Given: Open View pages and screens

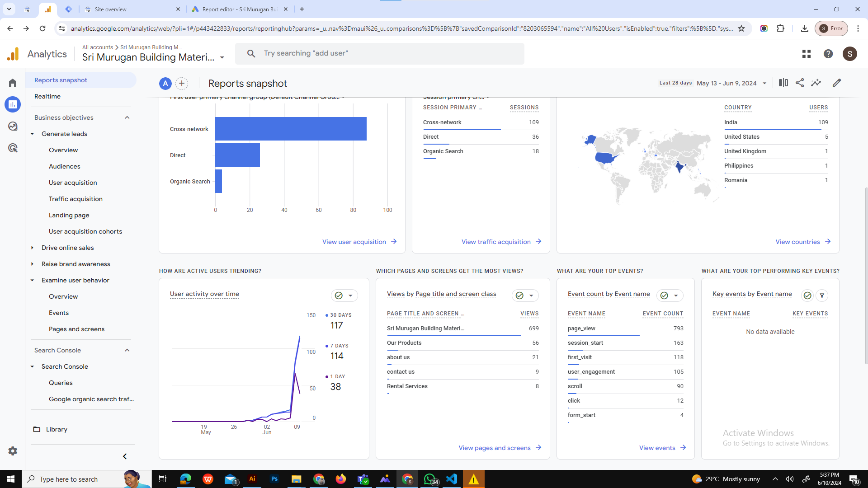Looking at the screenshot, I should [495, 448].
